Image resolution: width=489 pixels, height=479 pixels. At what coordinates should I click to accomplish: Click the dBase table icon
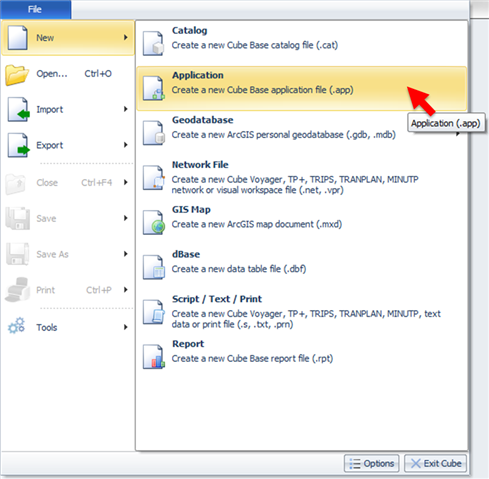[153, 267]
